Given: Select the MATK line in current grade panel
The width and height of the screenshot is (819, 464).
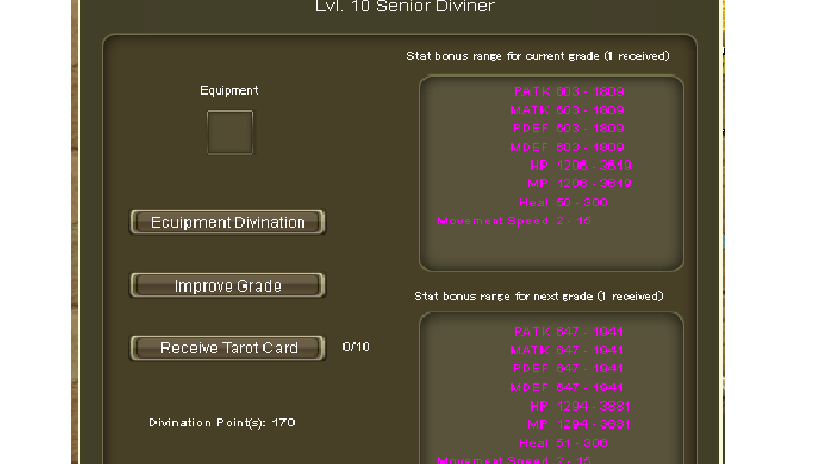Looking at the screenshot, I should tap(567, 110).
